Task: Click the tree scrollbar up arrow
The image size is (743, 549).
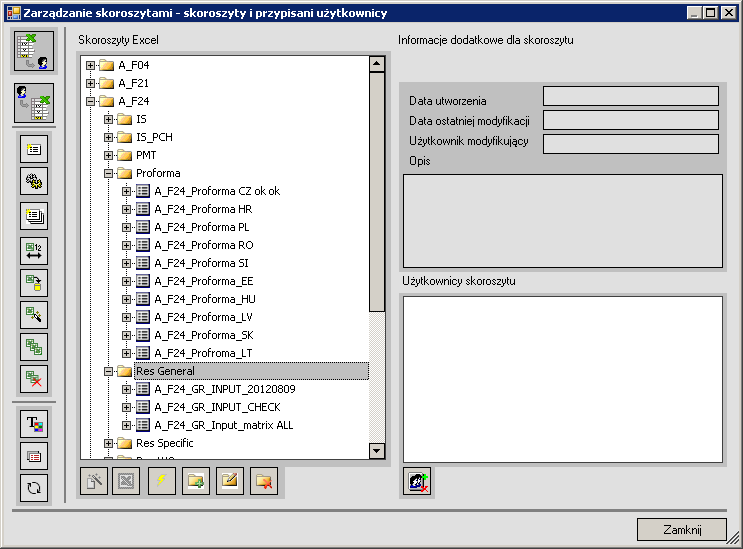Action: [x=377, y=64]
